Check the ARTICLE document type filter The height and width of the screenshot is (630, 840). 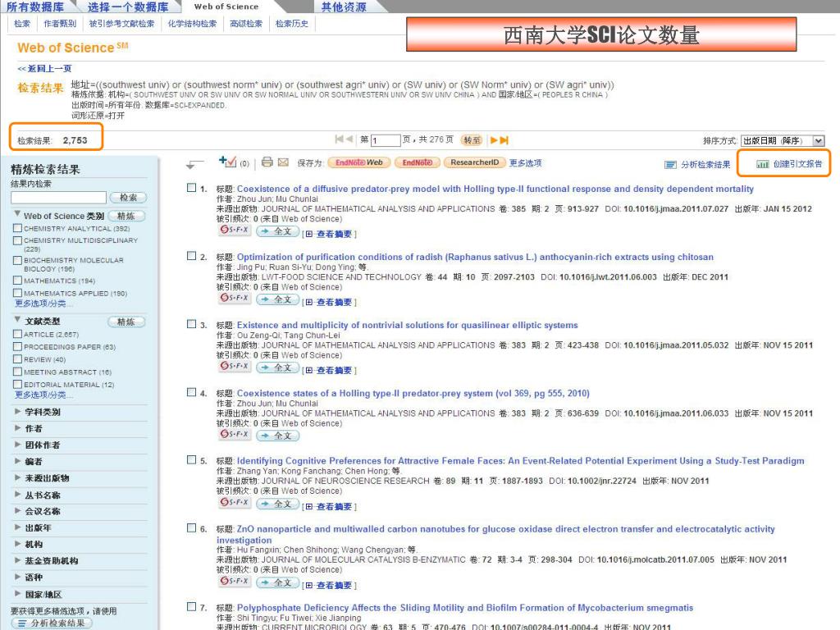coord(18,334)
